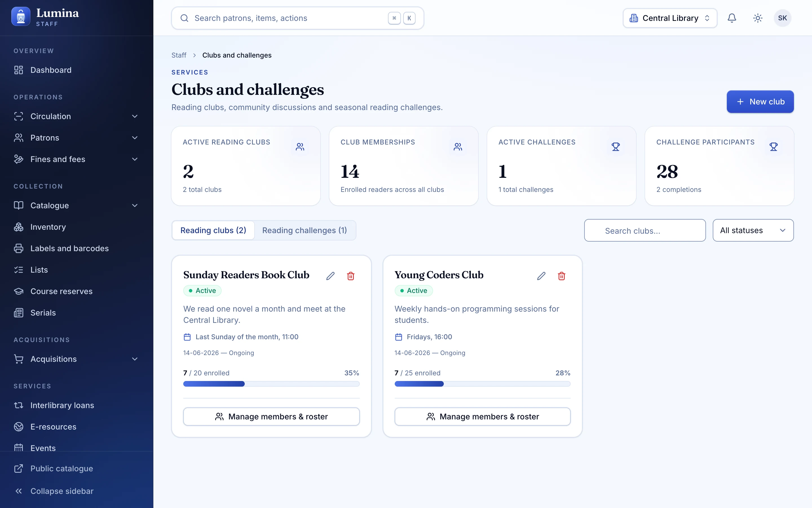Click the Fines and fees coins icon

(x=19, y=159)
